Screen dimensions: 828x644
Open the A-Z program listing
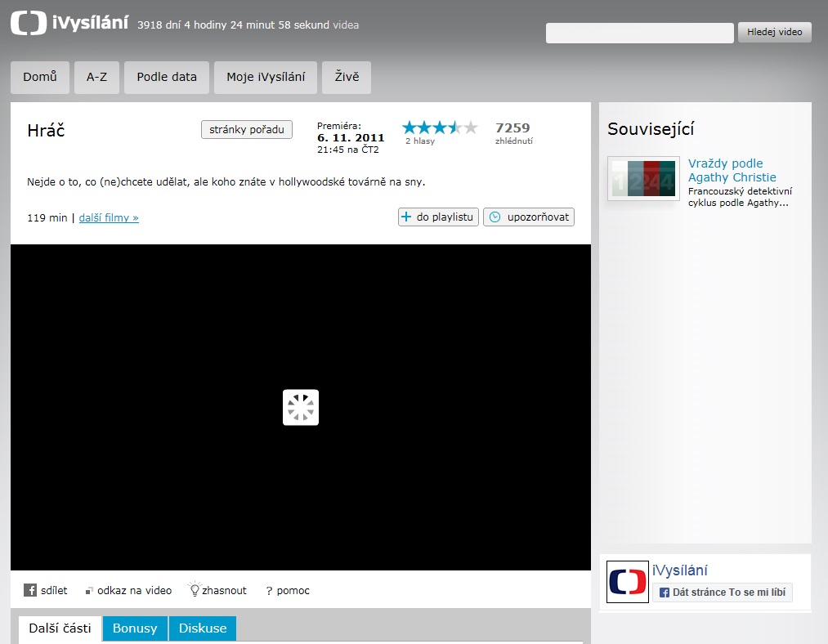click(96, 77)
